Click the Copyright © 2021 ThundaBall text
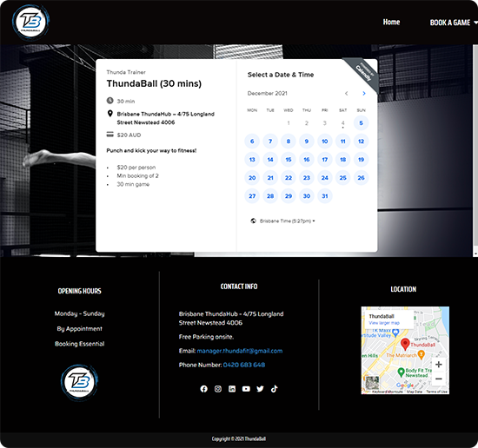The image size is (478, 448). tap(239, 438)
